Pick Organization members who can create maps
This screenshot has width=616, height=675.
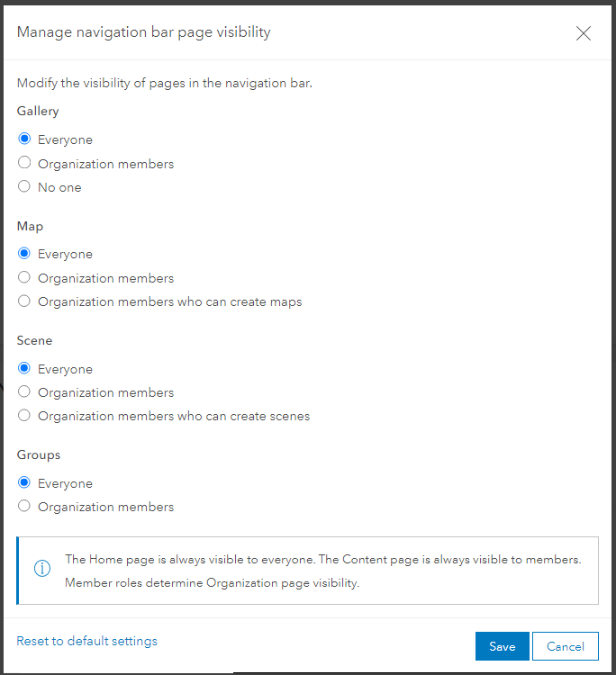click(24, 301)
